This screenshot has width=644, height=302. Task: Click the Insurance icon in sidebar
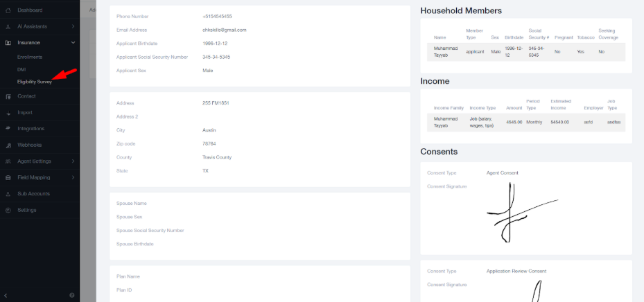[x=8, y=43]
